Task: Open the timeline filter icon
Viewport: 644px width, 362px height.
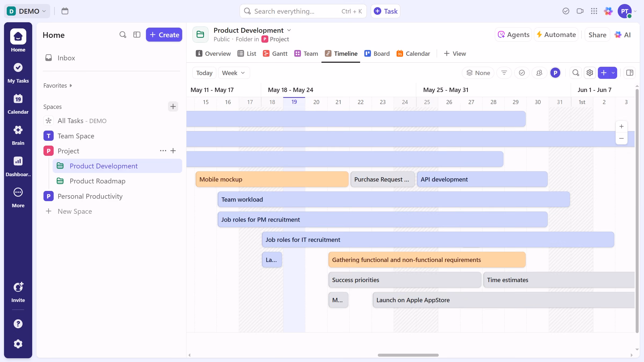Action: tap(504, 73)
